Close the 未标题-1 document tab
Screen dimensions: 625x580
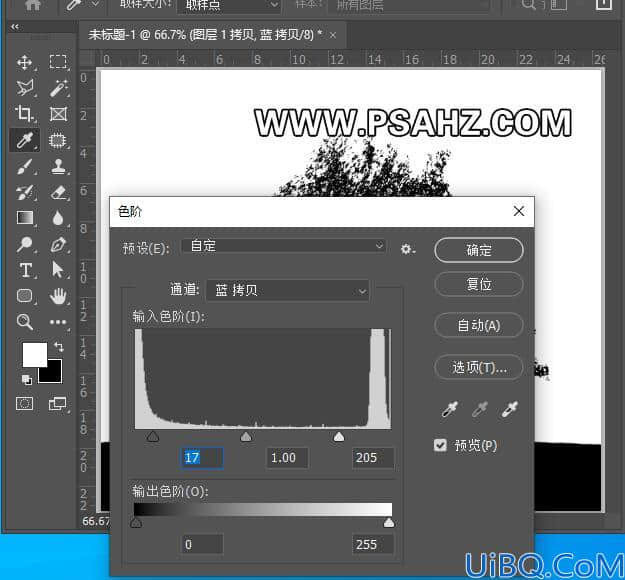pyautogui.click(x=333, y=35)
